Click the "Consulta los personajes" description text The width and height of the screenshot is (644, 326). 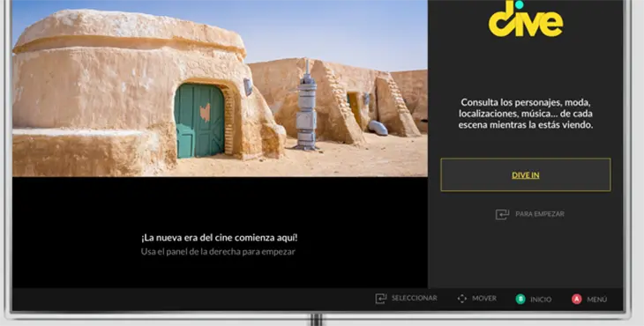(526, 114)
